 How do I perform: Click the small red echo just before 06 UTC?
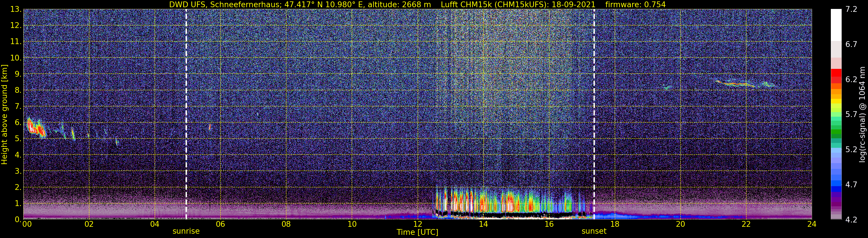pos(210,127)
